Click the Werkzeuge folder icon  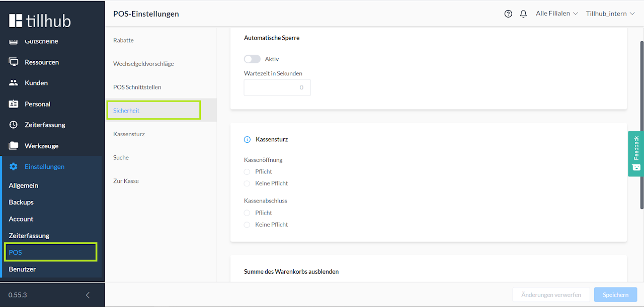[14, 146]
